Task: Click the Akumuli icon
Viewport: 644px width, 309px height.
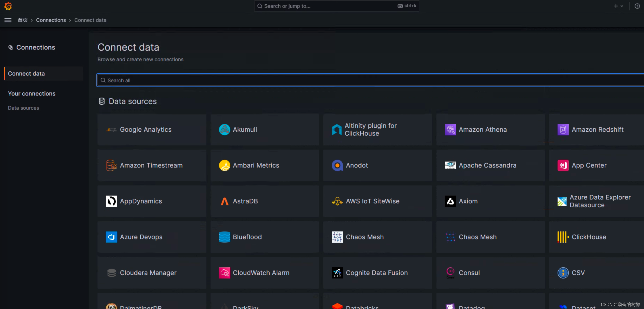Action: click(x=224, y=130)
